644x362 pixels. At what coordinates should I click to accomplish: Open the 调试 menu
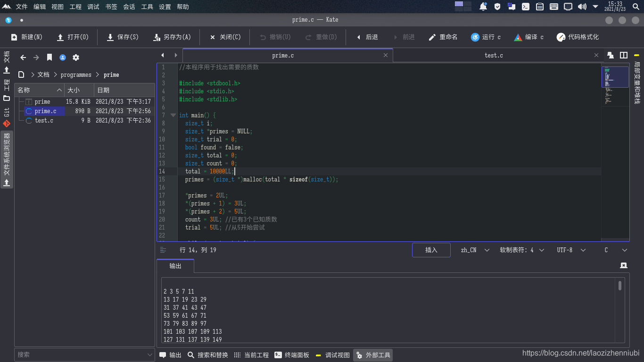pos(93,7)
